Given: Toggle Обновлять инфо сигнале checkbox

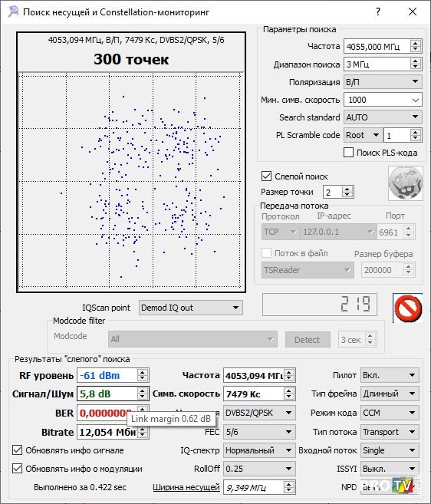Looking at the screenshot, I should coord(18,450).
